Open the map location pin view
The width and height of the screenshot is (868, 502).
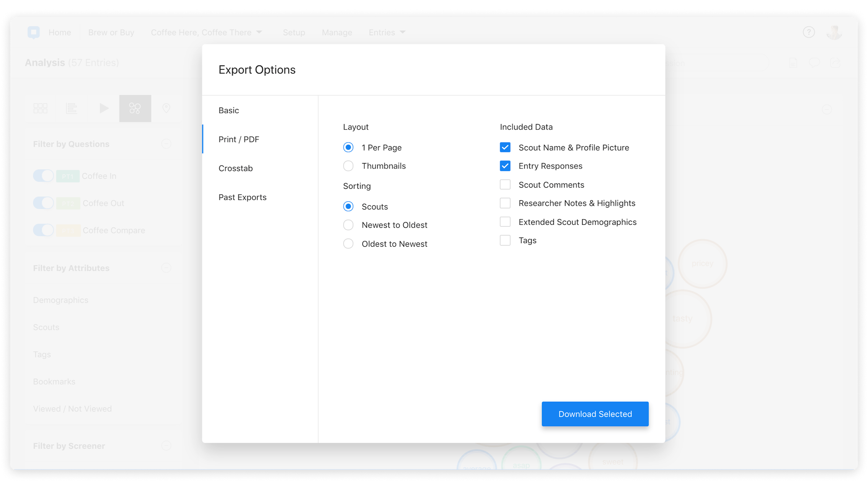point(166,108)
